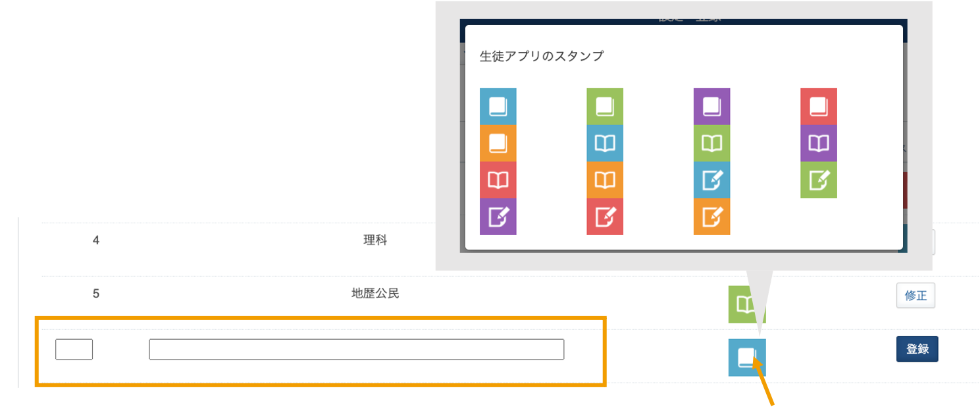The height and width of the screenshot is (407, 980).
Task: Pick the orange note-and-pencil stamp
Action: (x=711, y=217)
